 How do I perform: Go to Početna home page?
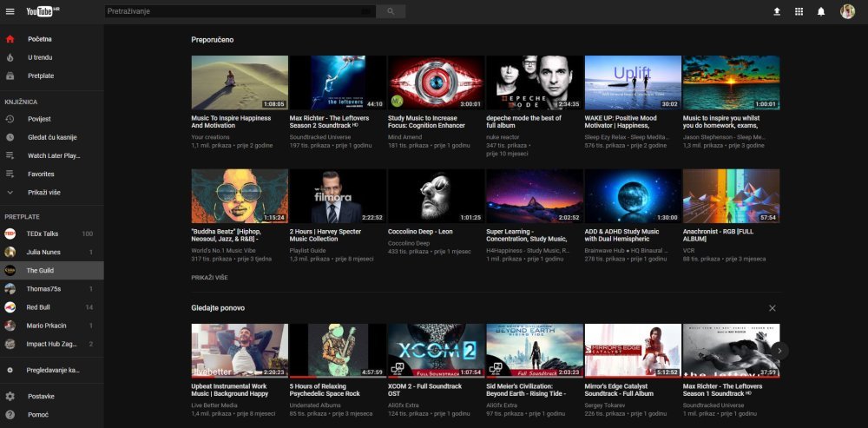coord(52,39)
